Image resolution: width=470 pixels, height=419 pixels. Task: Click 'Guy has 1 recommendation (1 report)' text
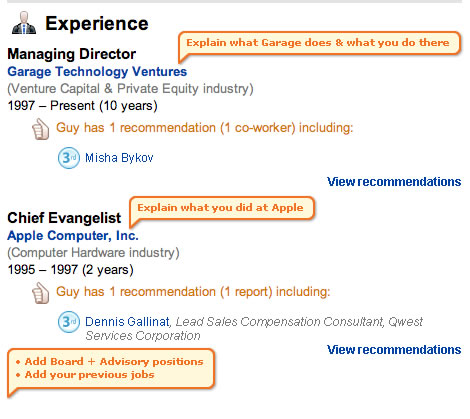point(193,292)
